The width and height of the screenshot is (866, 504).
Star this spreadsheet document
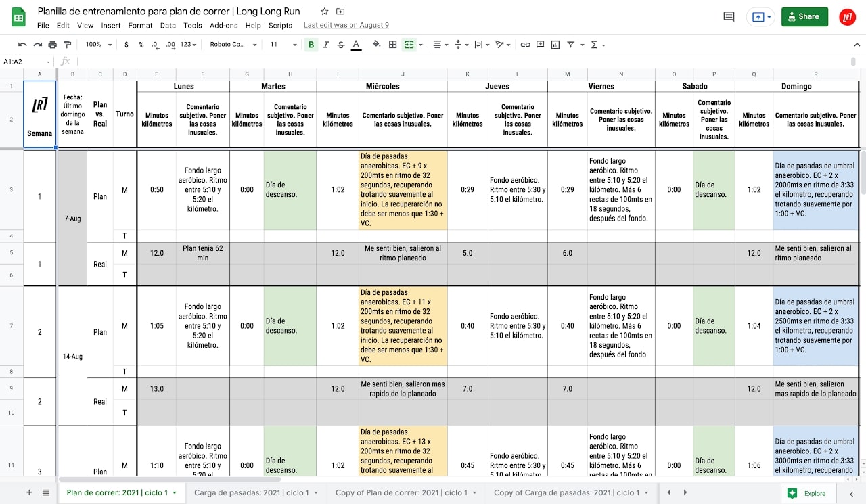coord(325,12)
